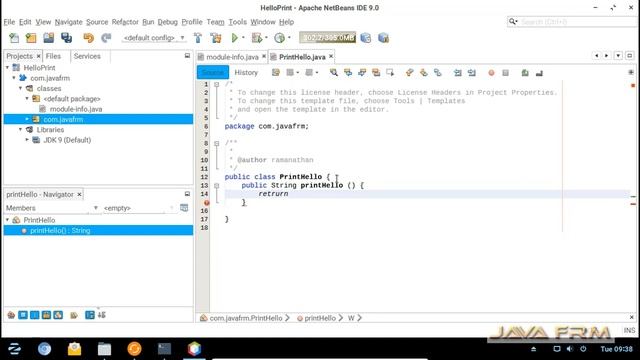640x360 pixels.
Task: Toggle Show Static Members filter in Navigator
Action: click(x=35, y=315)
